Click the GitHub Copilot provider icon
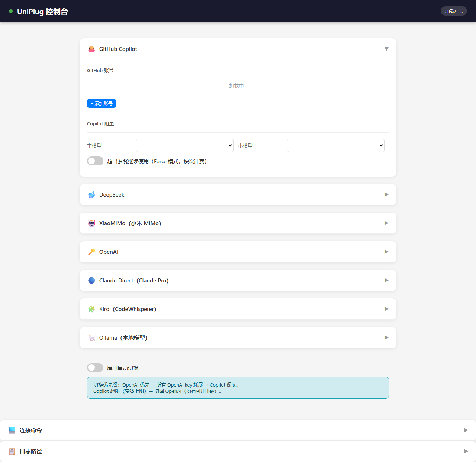This screenshot has width=476, height=462. (x=91, y=49)
